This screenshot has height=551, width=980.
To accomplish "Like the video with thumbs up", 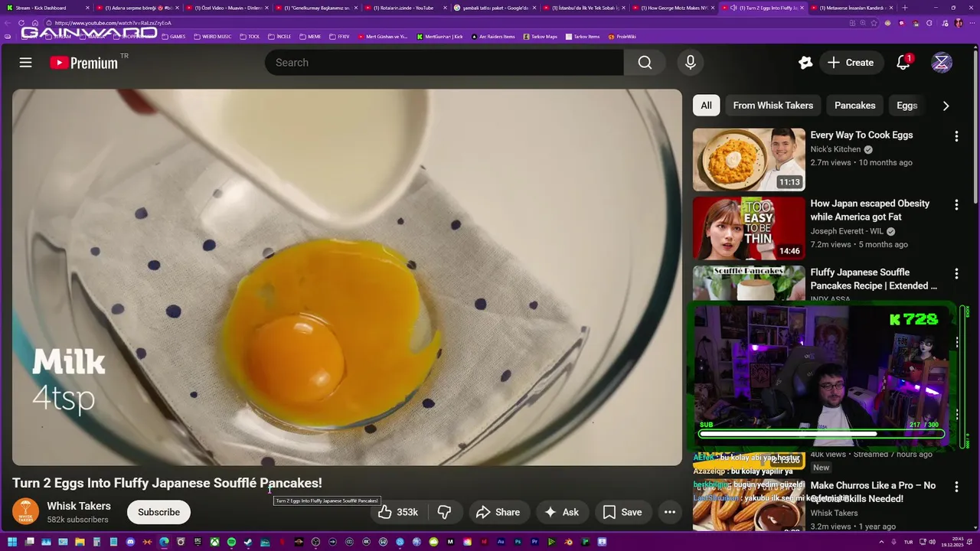I will tap(397, 512).
